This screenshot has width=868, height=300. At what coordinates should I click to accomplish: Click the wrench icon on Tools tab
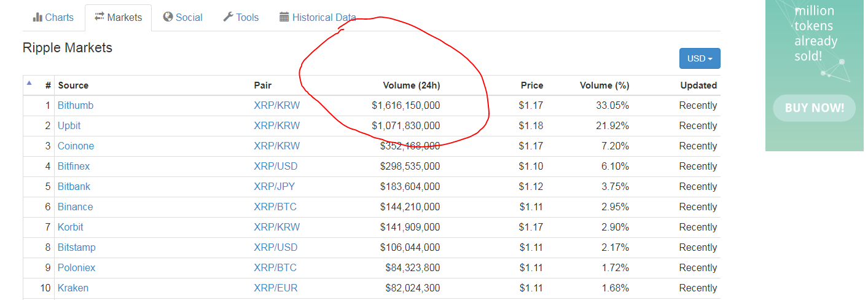click(x=228, y=17)
